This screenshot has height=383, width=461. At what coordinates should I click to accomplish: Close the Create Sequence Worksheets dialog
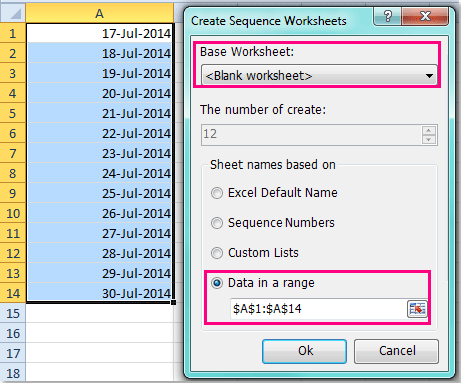(425, 16)
